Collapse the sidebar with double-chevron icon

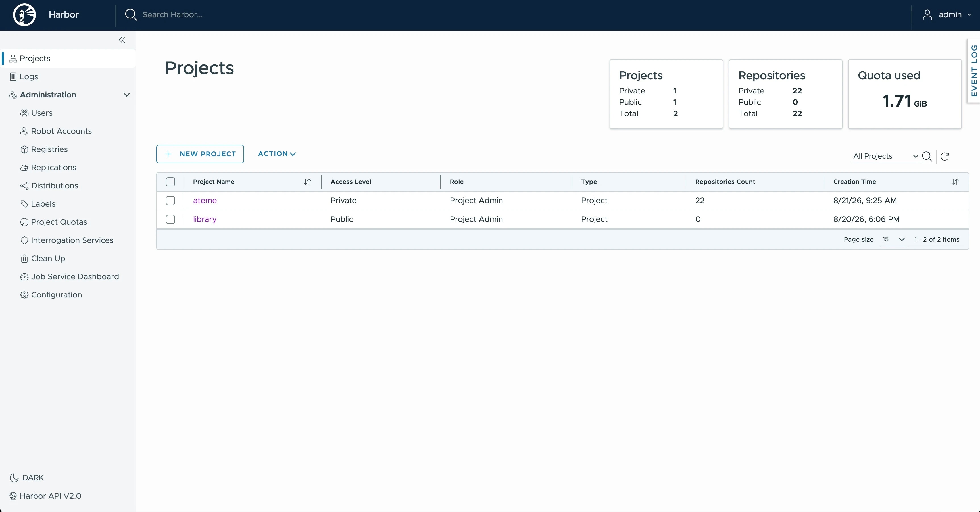coord(122,40)
